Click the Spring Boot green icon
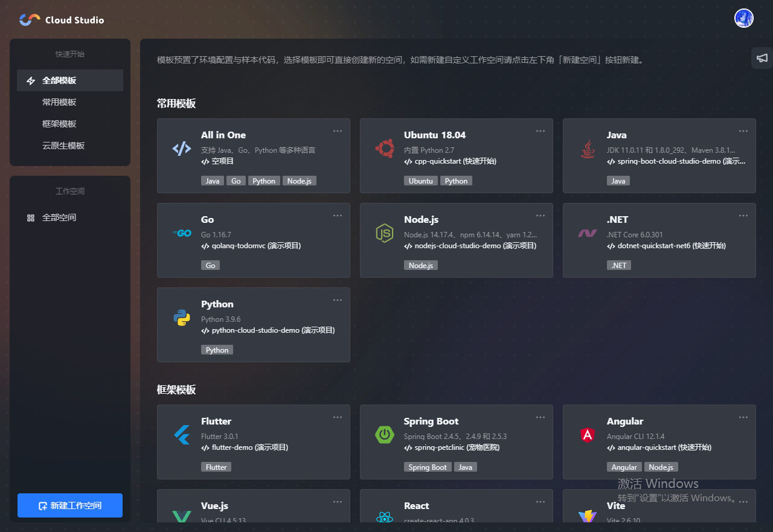 click(x=384, y=434)
